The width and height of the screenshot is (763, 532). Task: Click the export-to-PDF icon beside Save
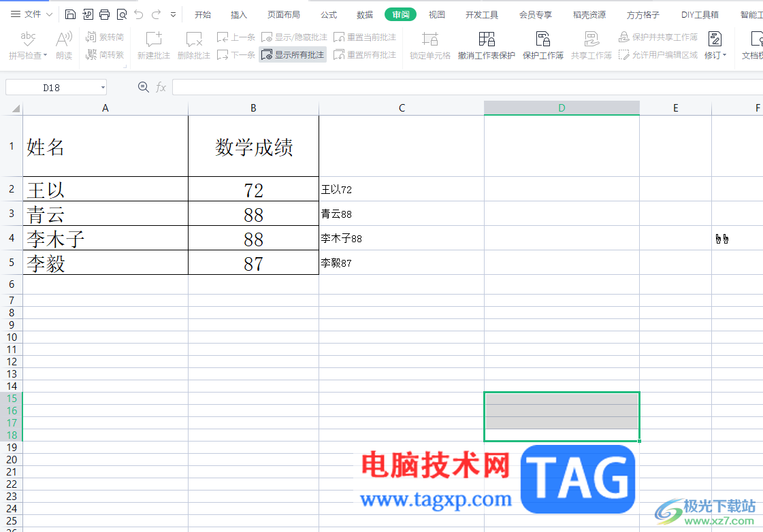click(x=88, y=14)
